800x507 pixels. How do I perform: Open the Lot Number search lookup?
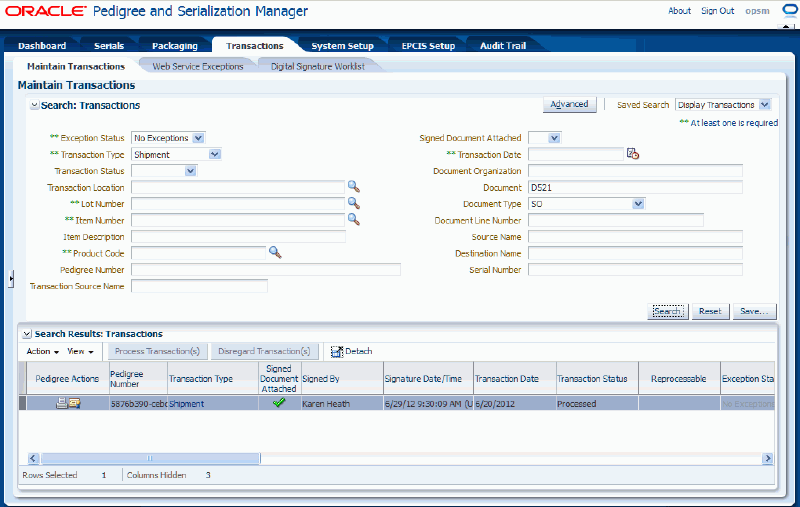354,203
